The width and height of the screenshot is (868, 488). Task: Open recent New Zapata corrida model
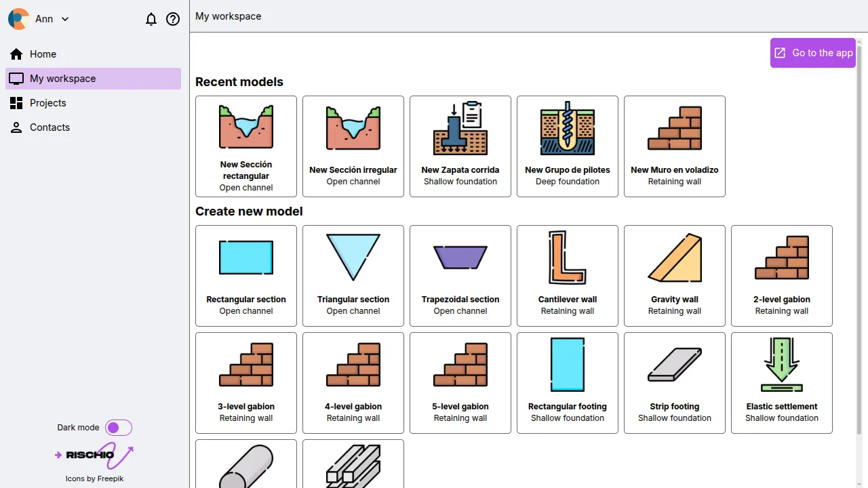pos(460,146)
